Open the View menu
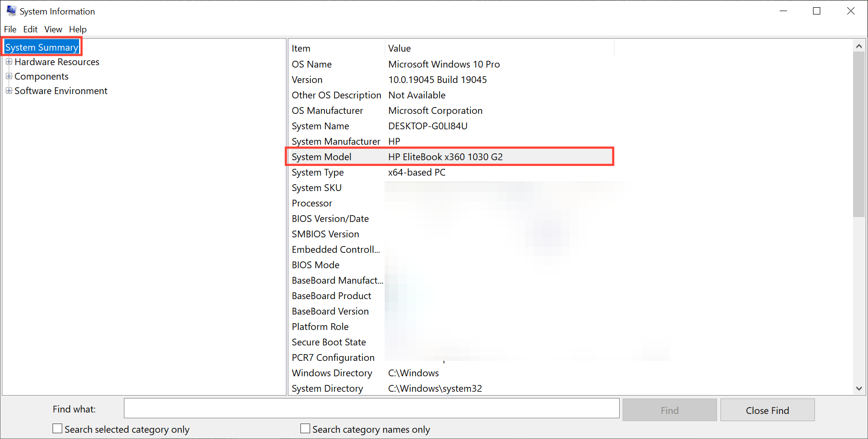 (x=53, y=29)
